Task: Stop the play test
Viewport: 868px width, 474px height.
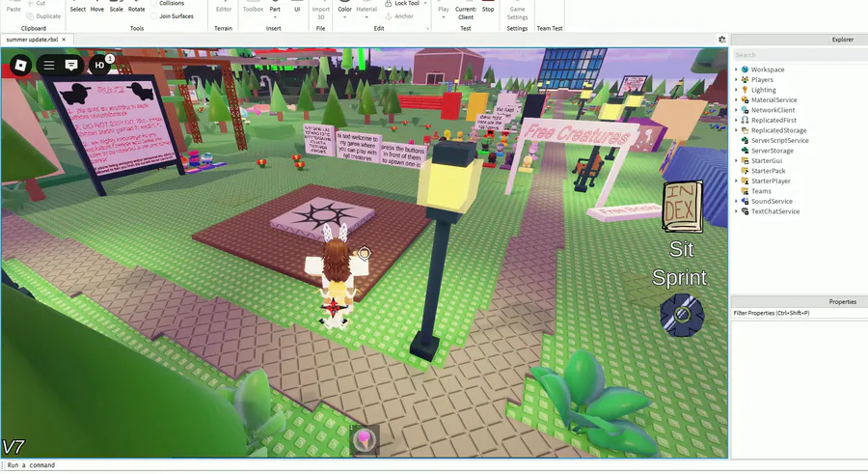Action: [x=488, y=7]
